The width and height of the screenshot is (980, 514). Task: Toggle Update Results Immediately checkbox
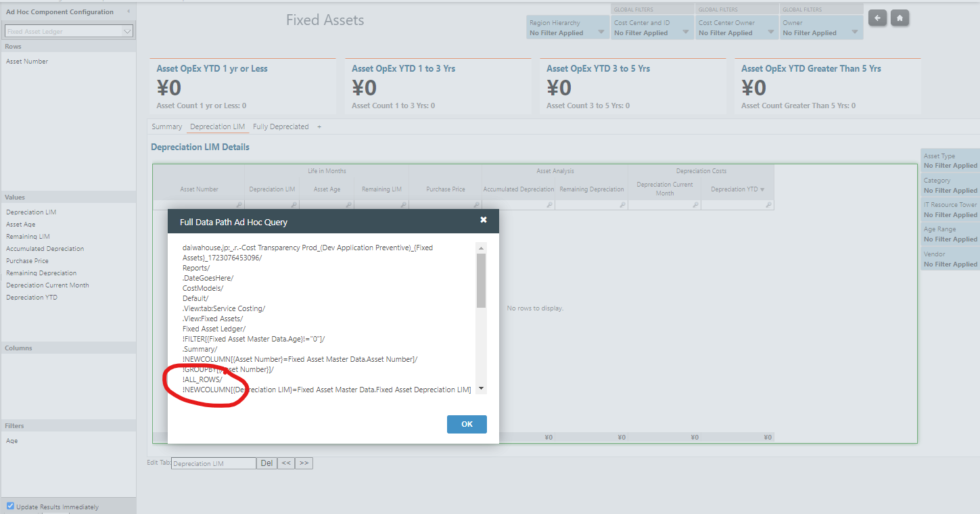[10, 506]
